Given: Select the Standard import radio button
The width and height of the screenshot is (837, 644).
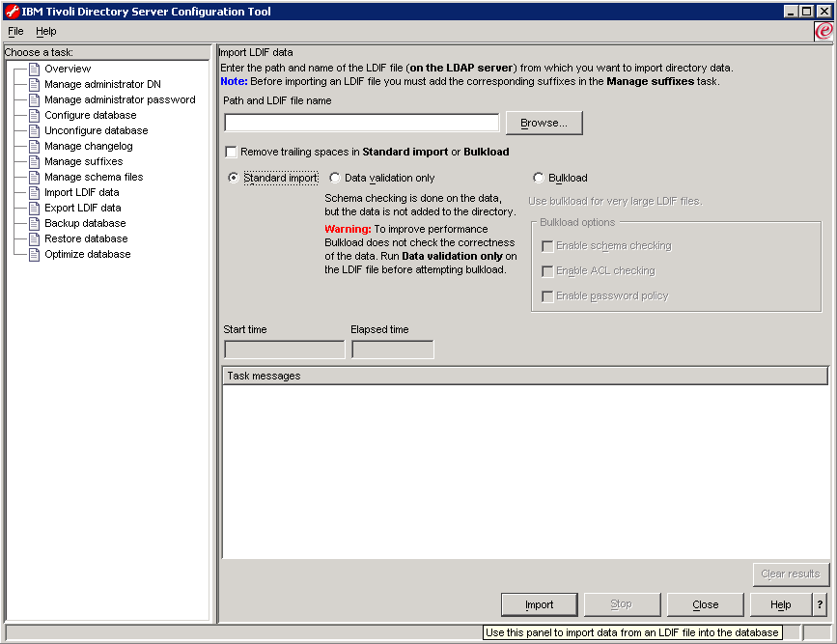Looking at the screenshot, I should pos(233,178).
